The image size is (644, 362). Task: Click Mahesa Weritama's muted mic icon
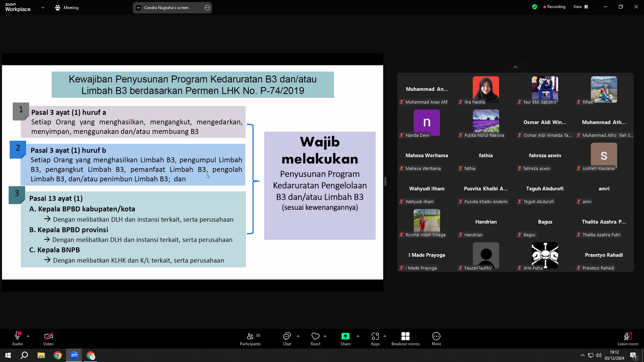coord(401,168)
